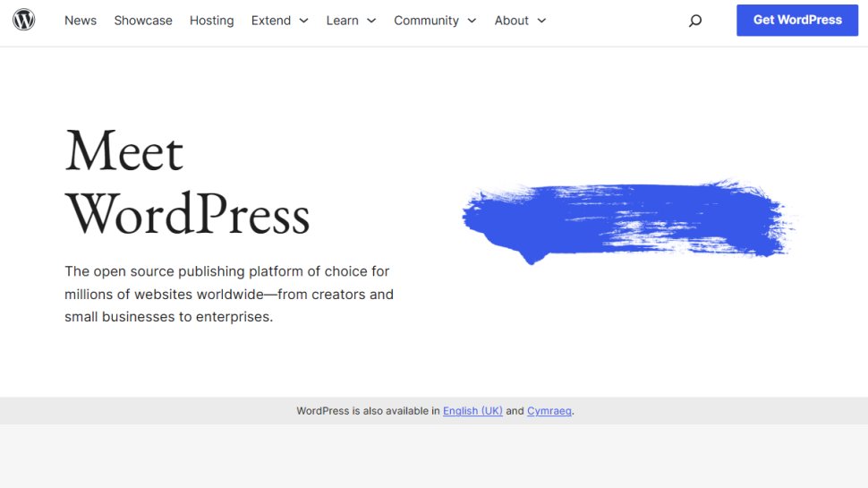Screen dimensions: 868x488
Task: Follow the Cymraeg language link
Action: point(549,410)
